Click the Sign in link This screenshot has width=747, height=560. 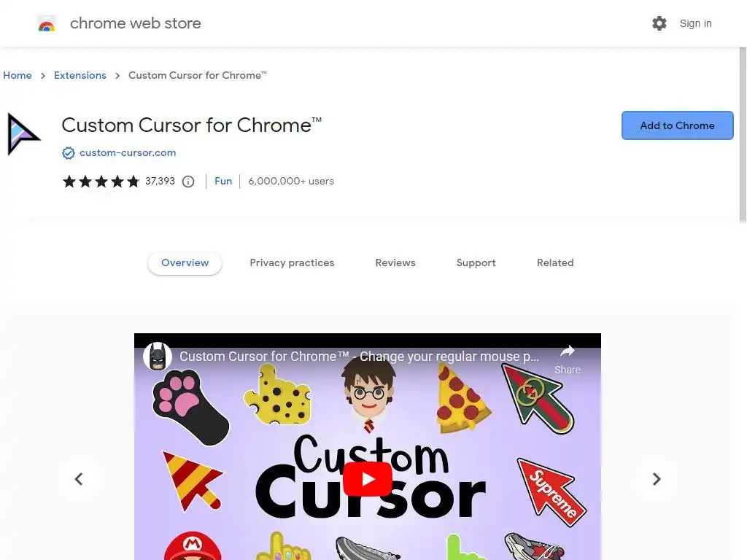(x=695, y=23)
